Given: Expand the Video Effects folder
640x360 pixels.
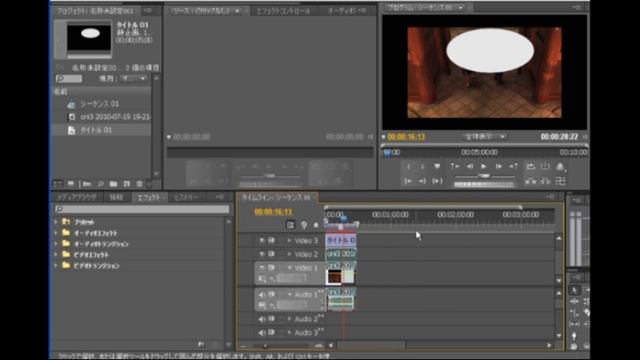Looking at the screenshot, I should tap(56, 255).
